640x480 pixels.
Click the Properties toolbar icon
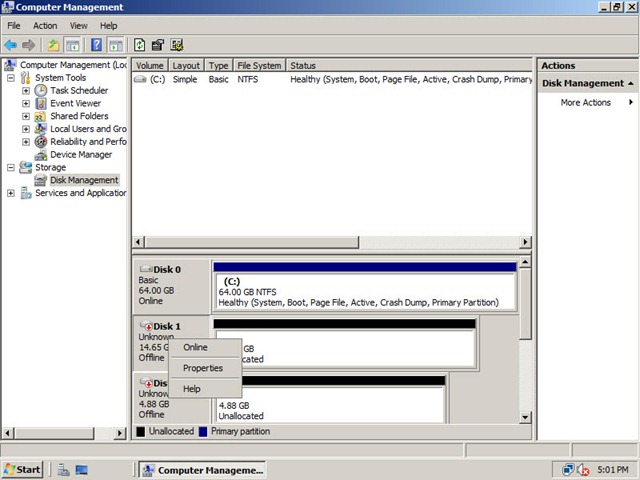158,45
